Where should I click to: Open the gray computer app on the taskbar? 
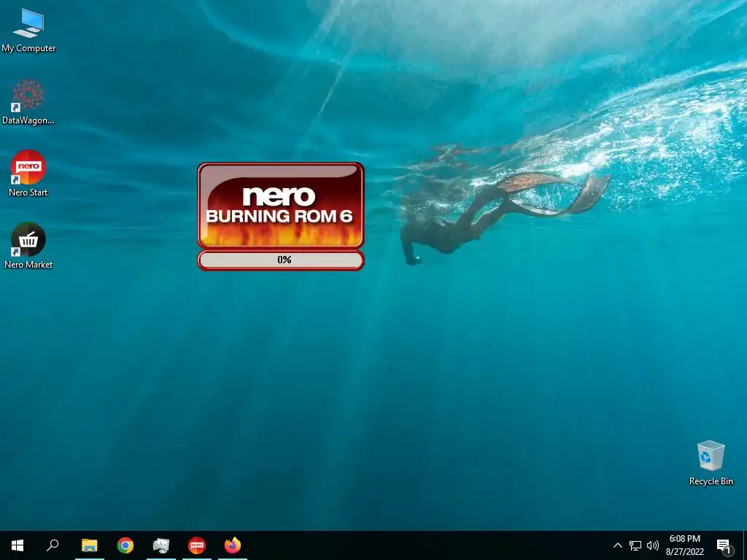click(161, 545)
